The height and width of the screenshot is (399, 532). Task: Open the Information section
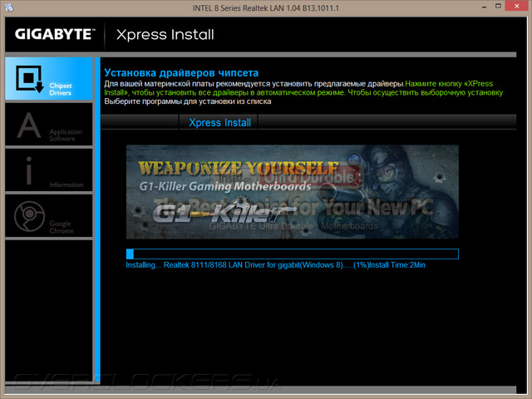[x=49, y=170]
